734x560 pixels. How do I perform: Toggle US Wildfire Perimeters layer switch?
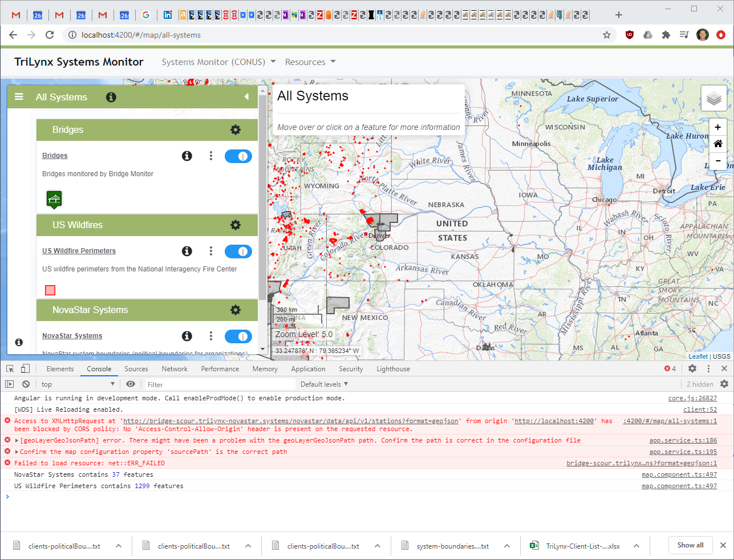(238, 251)
